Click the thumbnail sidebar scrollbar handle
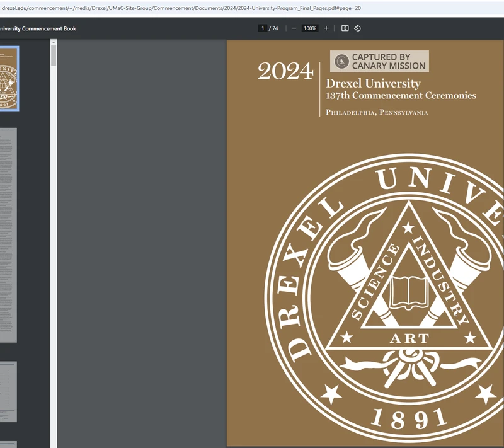Screen dimensions: 504x448 pyautogui.click(x=54, y=55)
